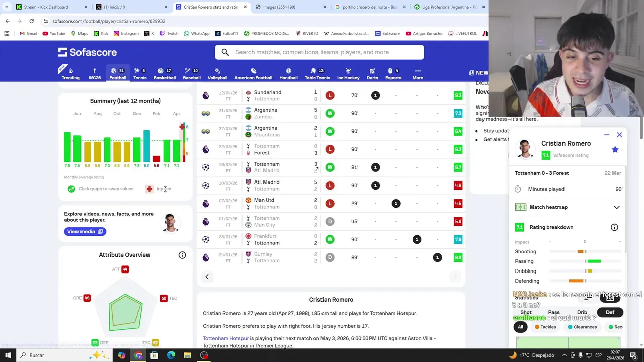Open the Burnley vs Tottenham match
The image size is (644, 362).
(x=331, y=257)
